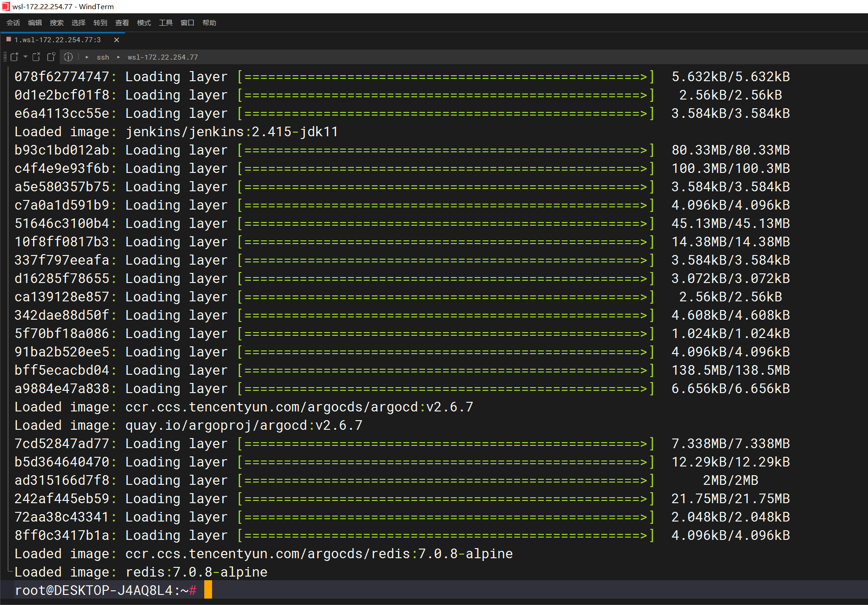This screenshot has height=605, width=868.
Task: Click layer ID '0d1e2bcf01f8'
Action: tap(62, 95)
